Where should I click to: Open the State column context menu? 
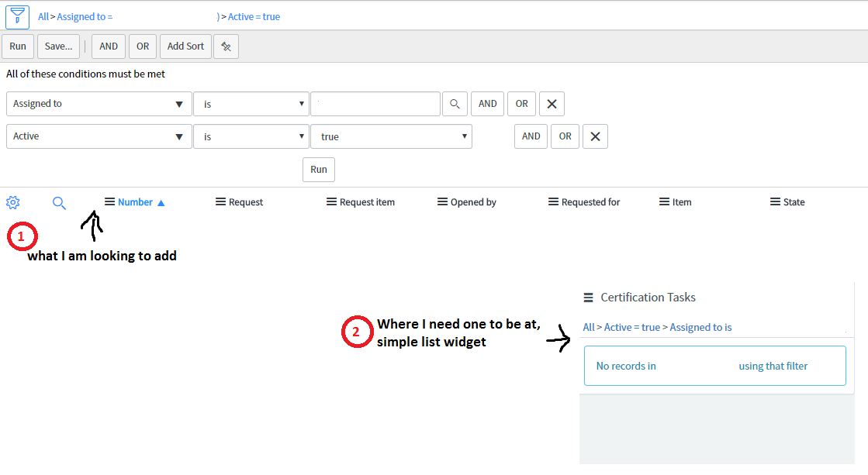pyautogui.click(x=773, y=201)
